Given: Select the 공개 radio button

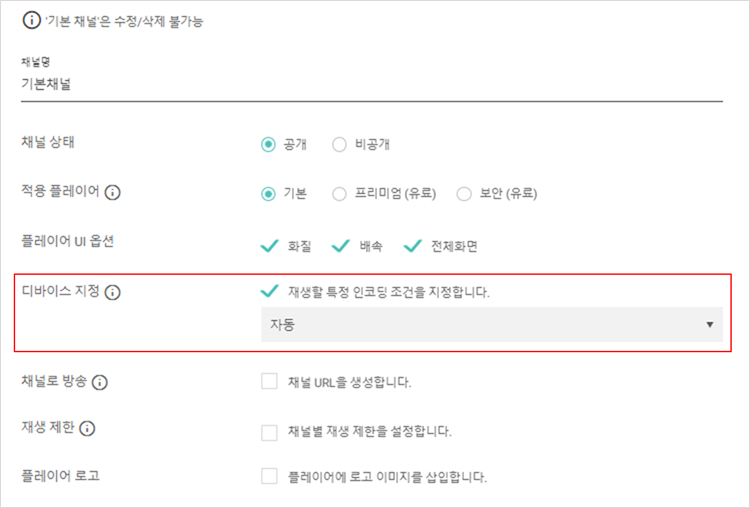Looking at the screenshot, I should click(x=268, y=144).
